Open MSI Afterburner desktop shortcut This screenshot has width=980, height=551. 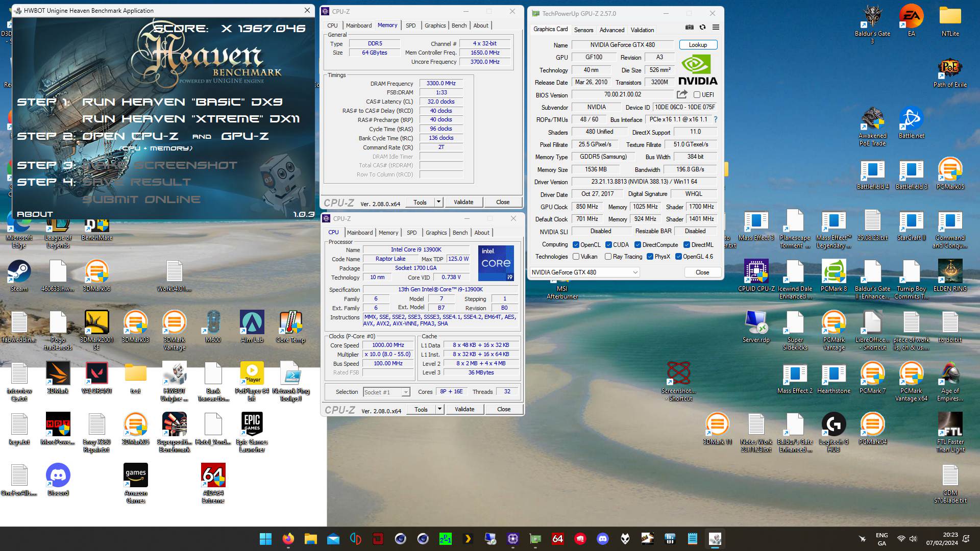(x=562, y=292)
